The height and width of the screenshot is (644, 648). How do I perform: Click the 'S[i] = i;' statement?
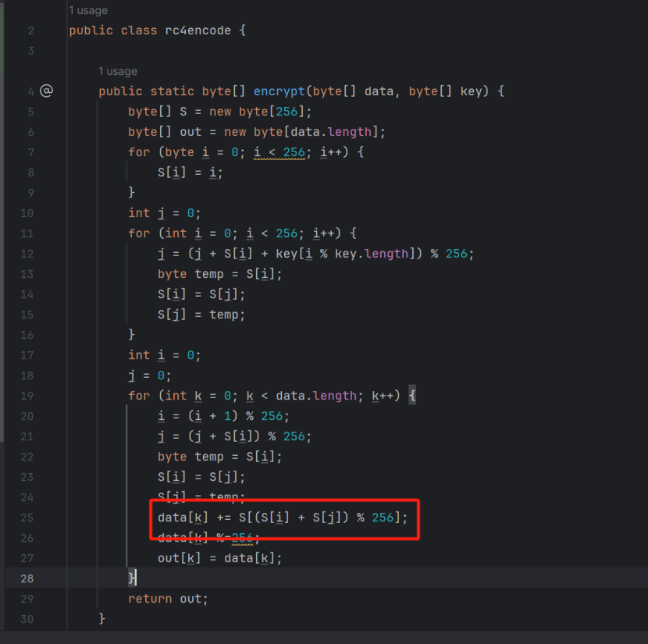(x=190, y=173)
